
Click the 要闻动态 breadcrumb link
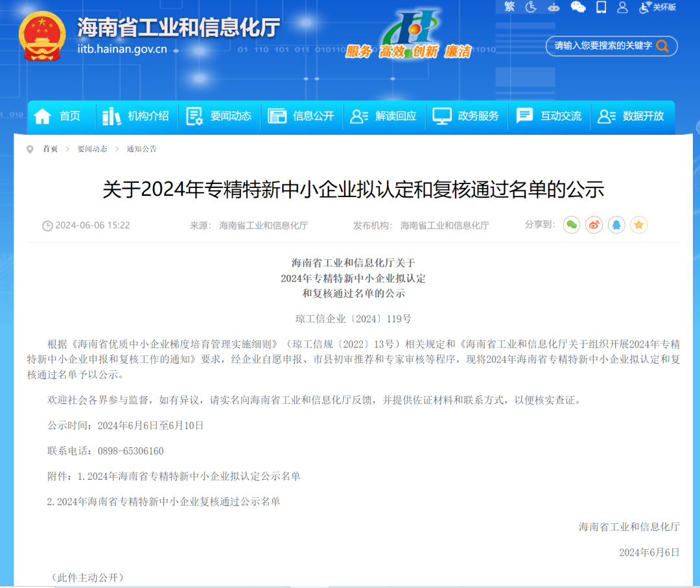click(92, 149)
